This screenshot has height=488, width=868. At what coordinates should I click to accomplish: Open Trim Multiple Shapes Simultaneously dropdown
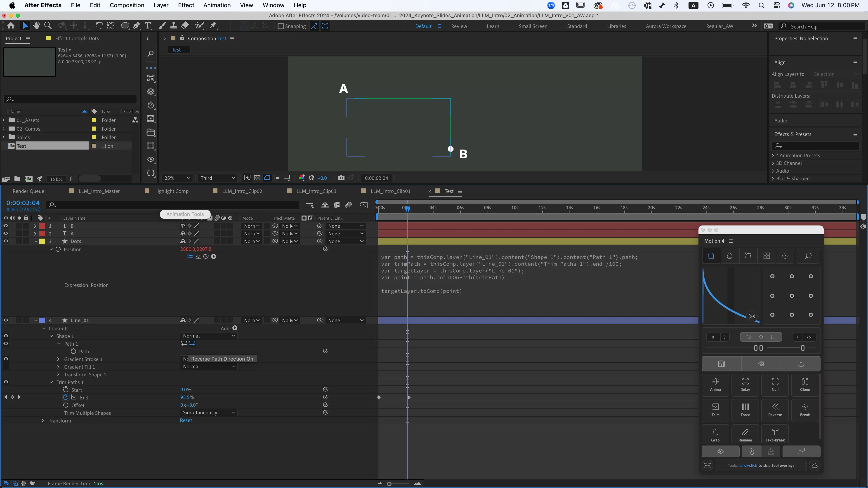pos(209,413)
